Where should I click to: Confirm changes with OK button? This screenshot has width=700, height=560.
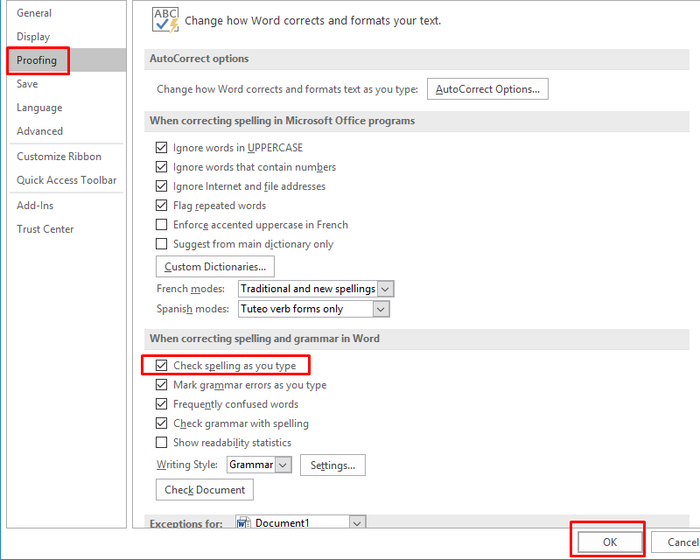point(609,542)
